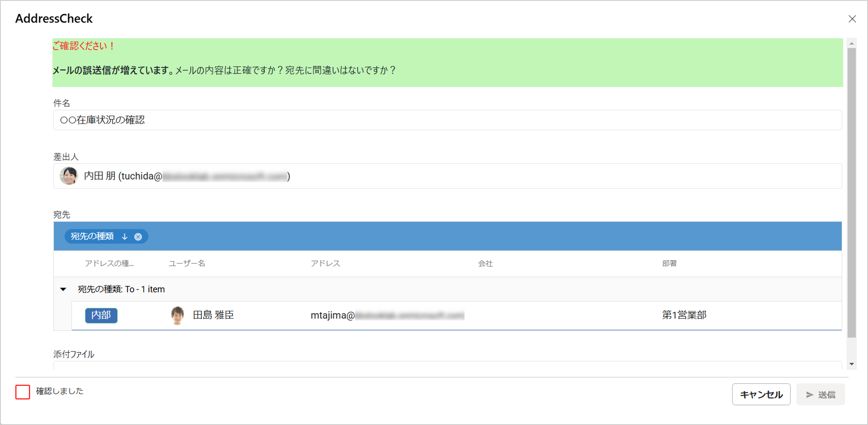The image size is (868, 425).
Task: Click the sender 内田 朋 avatar
Action: 69,176
